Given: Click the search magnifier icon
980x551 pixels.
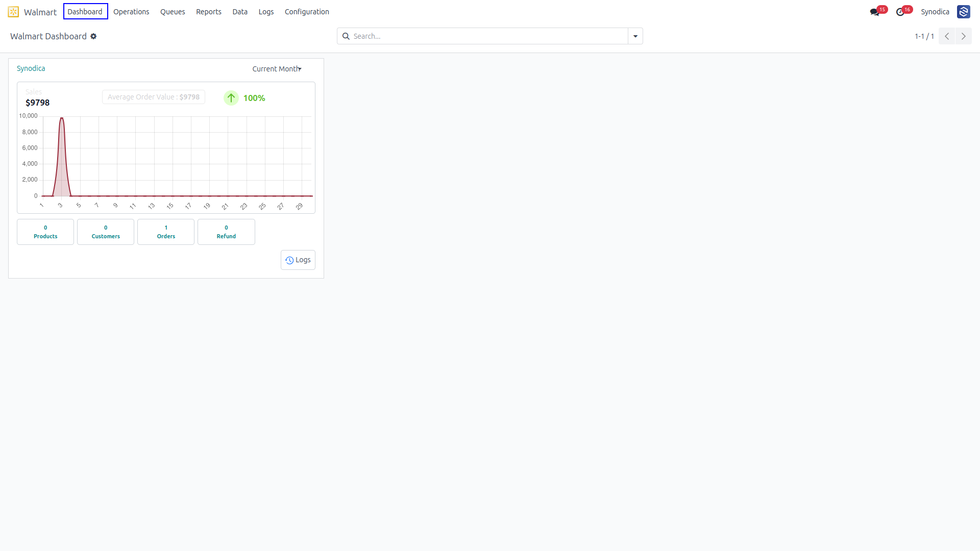Looking at the screenshot, I should pos(346,36).
